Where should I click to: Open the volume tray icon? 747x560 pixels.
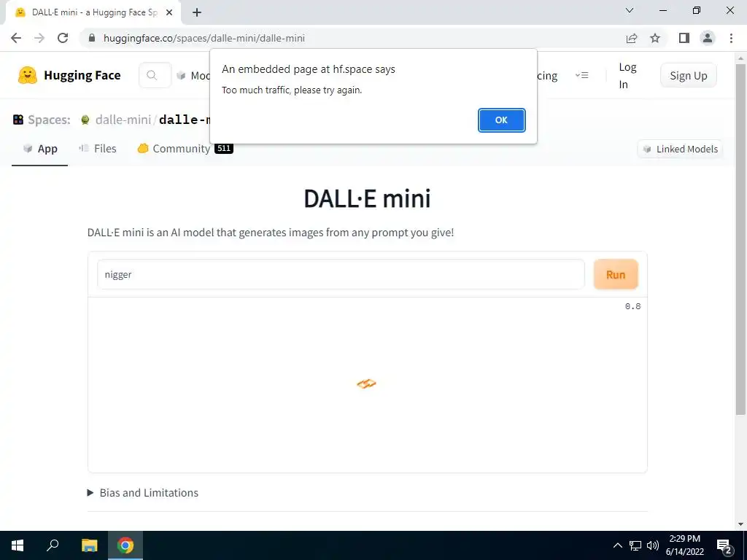click(653, 545)
